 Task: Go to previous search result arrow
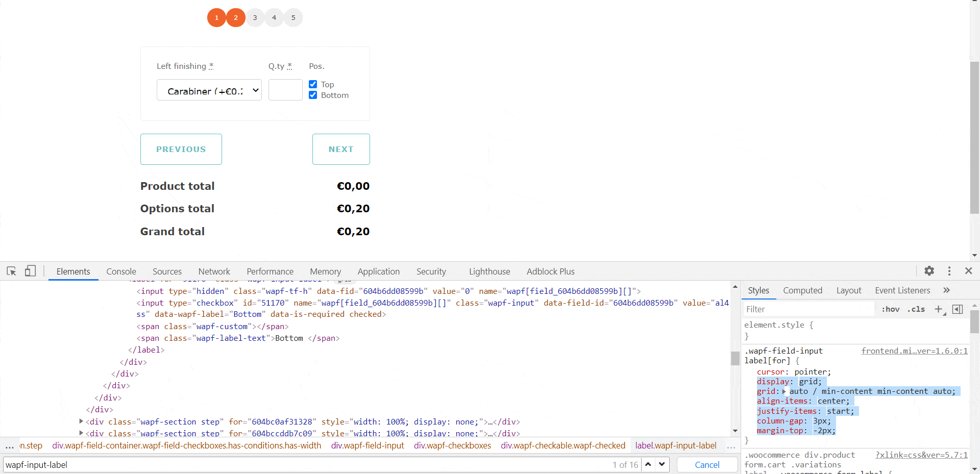(648, 464)
